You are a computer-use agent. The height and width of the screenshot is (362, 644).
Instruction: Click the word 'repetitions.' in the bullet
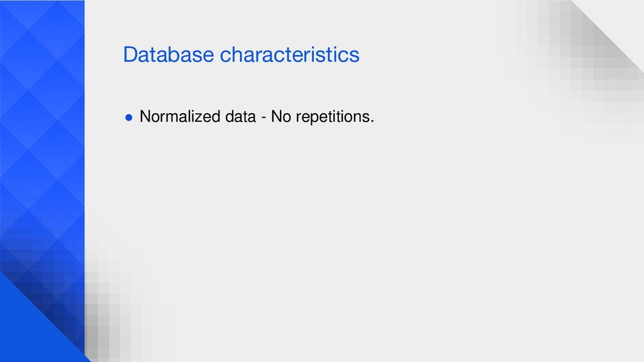click(335, 118)
